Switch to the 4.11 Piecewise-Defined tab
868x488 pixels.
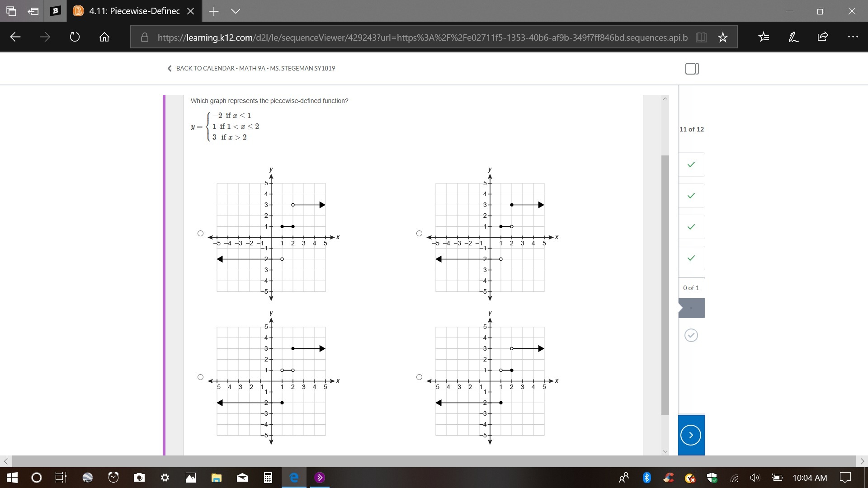(x=134, y=11)
